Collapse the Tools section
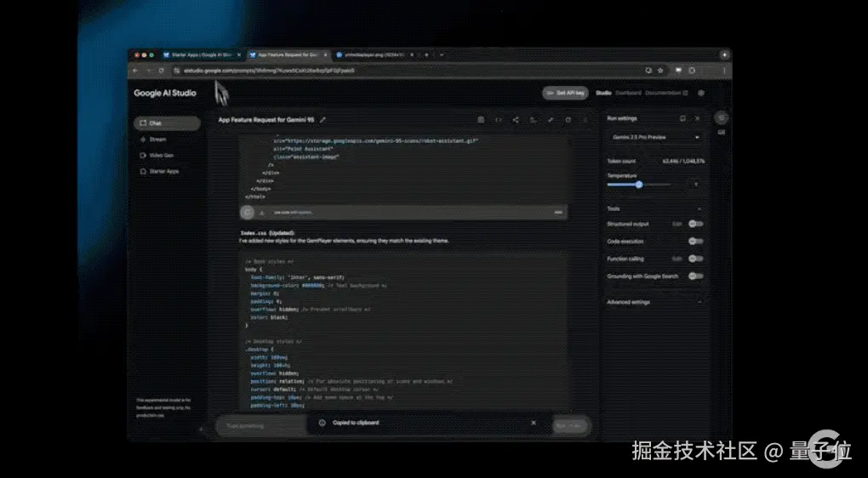The width and height of the screenshot is (868, 478). (x=700, y=208)
